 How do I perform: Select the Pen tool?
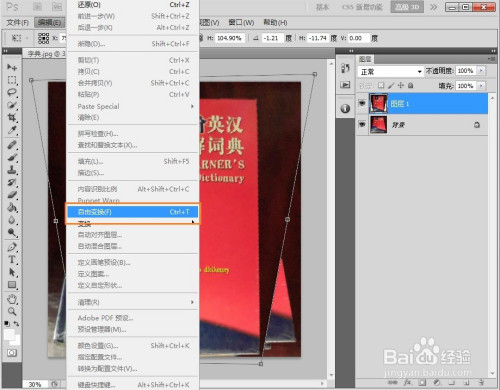[x=12, y=247]
